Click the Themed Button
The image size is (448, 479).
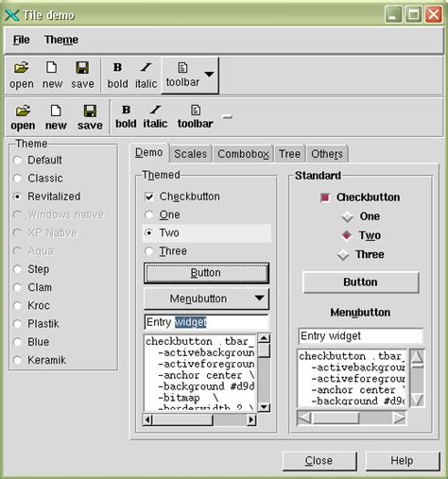click(206, 273)
